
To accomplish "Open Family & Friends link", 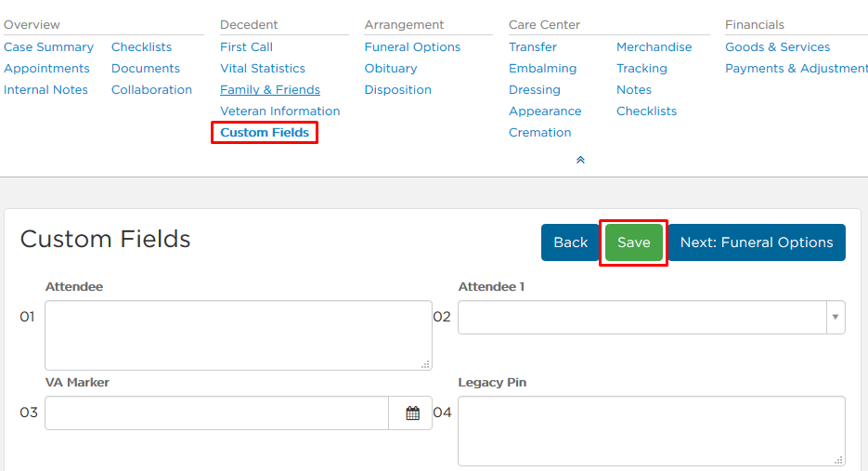I will 270,90.
